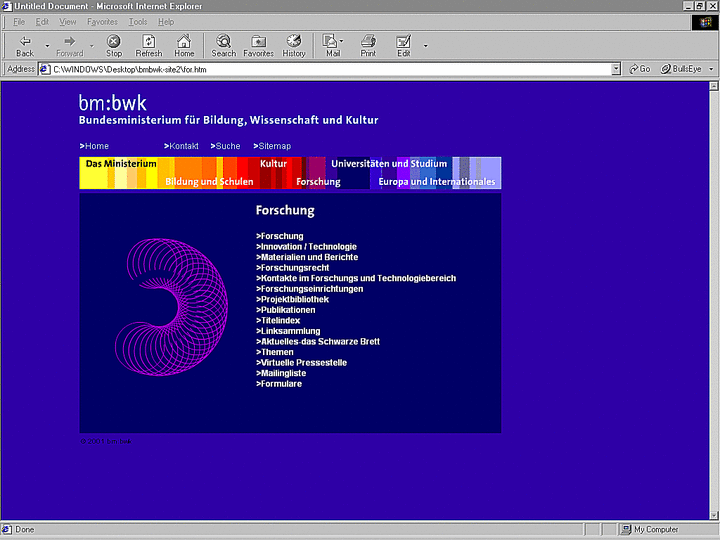Open the Help menu
The image size is (720, 540).
click(166, 22)
